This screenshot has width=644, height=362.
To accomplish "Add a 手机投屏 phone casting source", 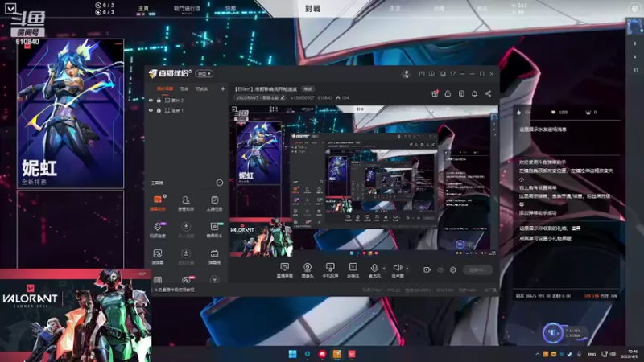I will (x=330, y=270).
